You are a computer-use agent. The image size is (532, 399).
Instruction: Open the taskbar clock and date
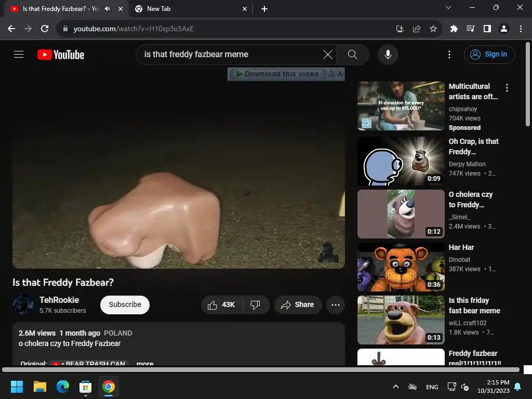(494, 387)
